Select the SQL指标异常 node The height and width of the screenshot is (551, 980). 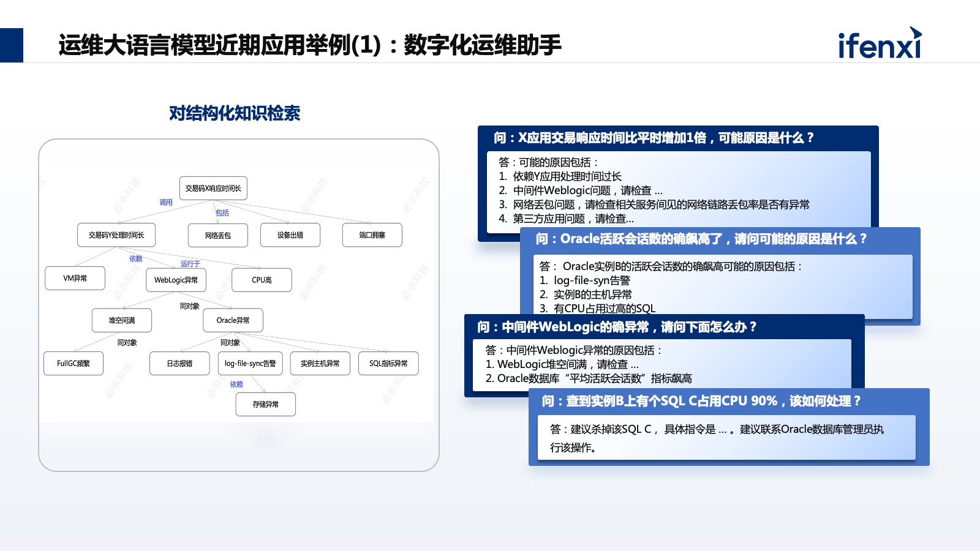[x=388, y=363]
